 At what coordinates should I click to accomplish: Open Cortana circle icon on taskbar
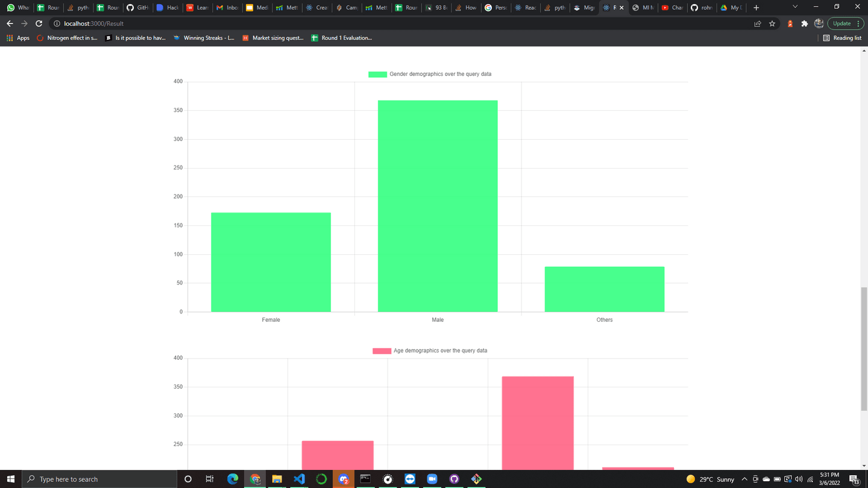click(x=187, y=479)
